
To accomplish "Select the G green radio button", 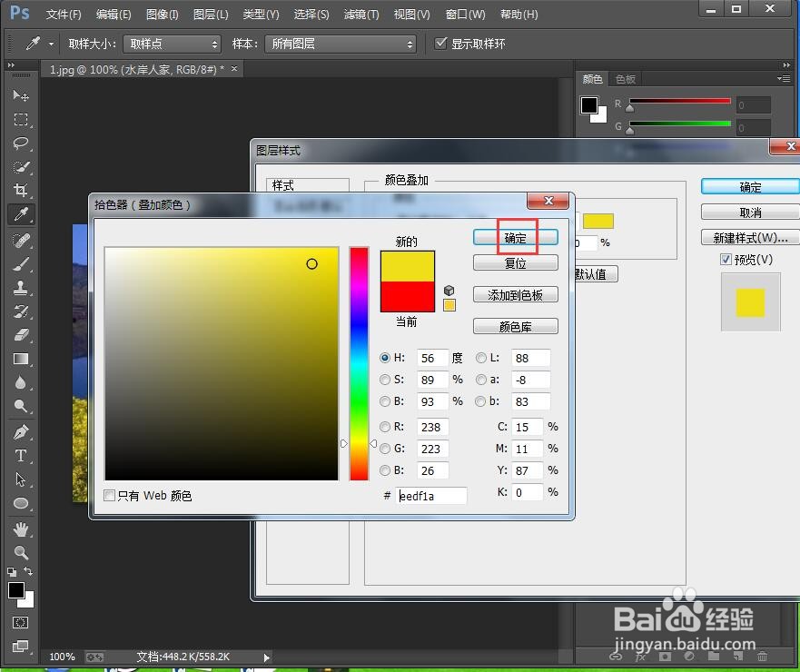I will pos(385,449).
